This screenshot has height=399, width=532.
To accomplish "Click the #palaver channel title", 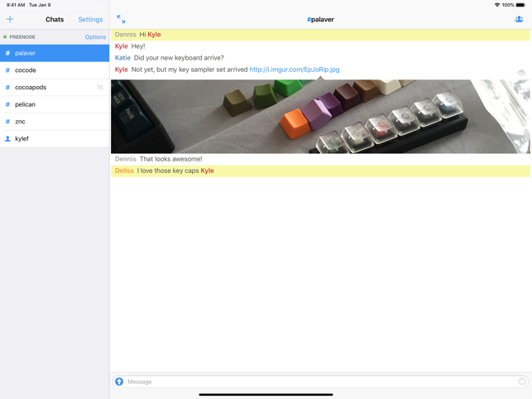I will click(320, 20).
